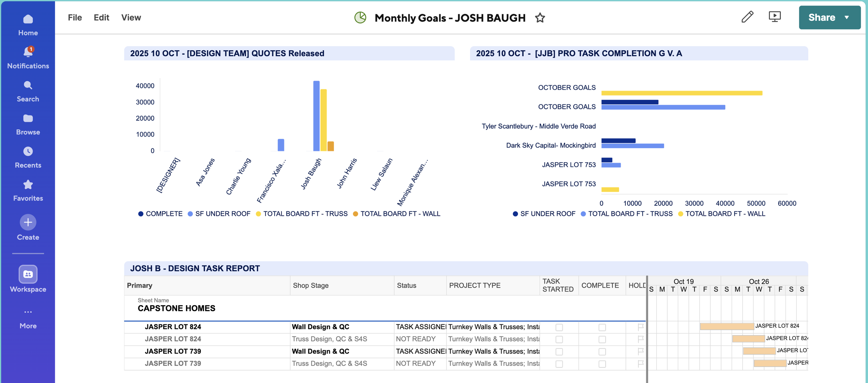Open Notifications bell icon

coord(28,52)
